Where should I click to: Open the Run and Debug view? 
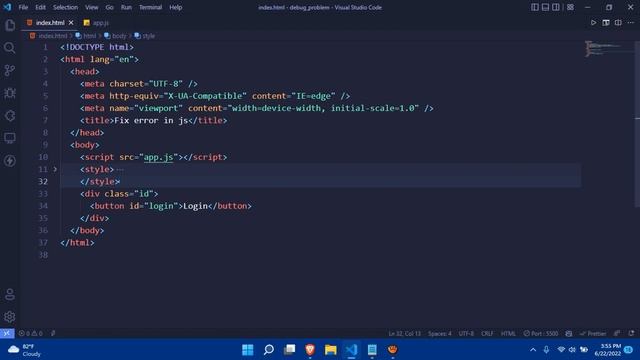[x=10, y=93]
